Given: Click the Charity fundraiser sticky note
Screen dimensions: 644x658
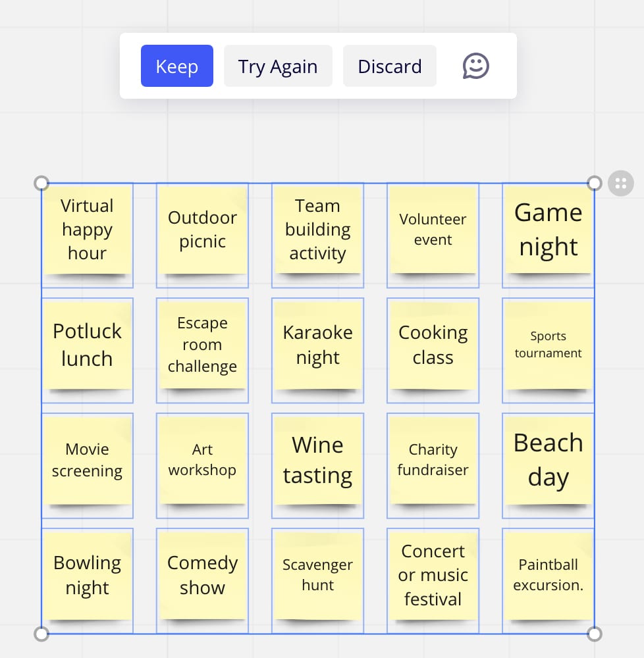Looking at the screenshot, I should tap(433, 460).
